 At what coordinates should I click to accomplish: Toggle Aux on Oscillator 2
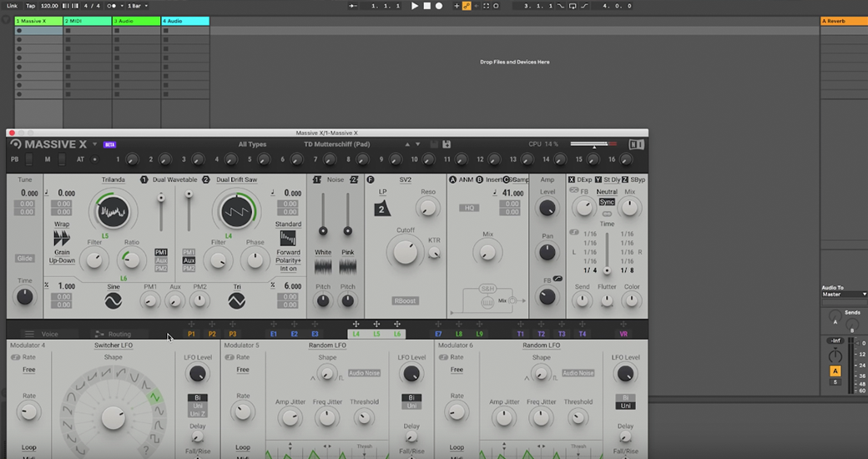tap(189, 260)
